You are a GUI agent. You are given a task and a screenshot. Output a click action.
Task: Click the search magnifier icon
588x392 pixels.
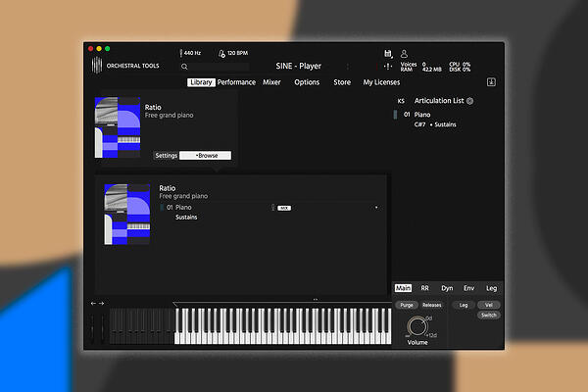184,67
